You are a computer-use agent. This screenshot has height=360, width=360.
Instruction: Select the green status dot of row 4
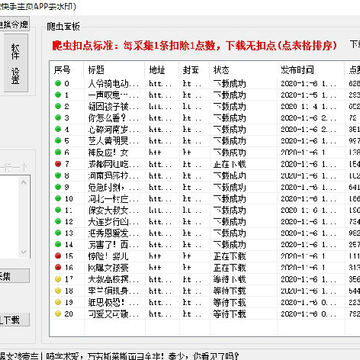(58, 129)
